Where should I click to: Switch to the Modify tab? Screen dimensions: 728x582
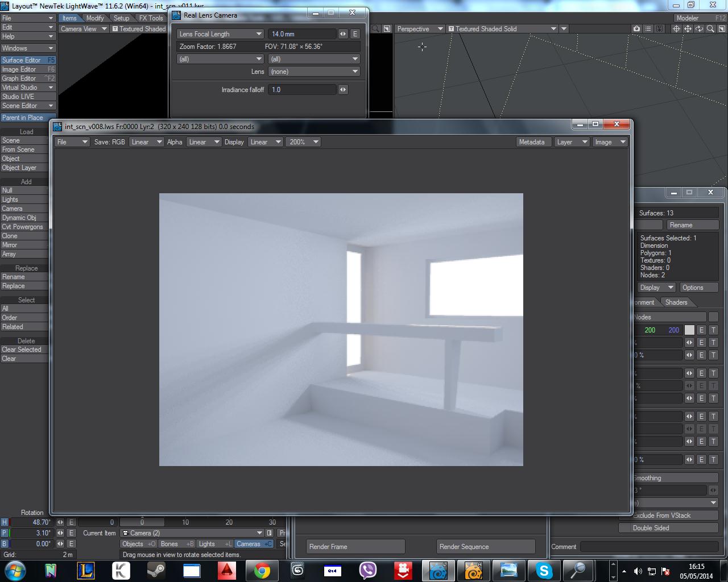[95, 18]
